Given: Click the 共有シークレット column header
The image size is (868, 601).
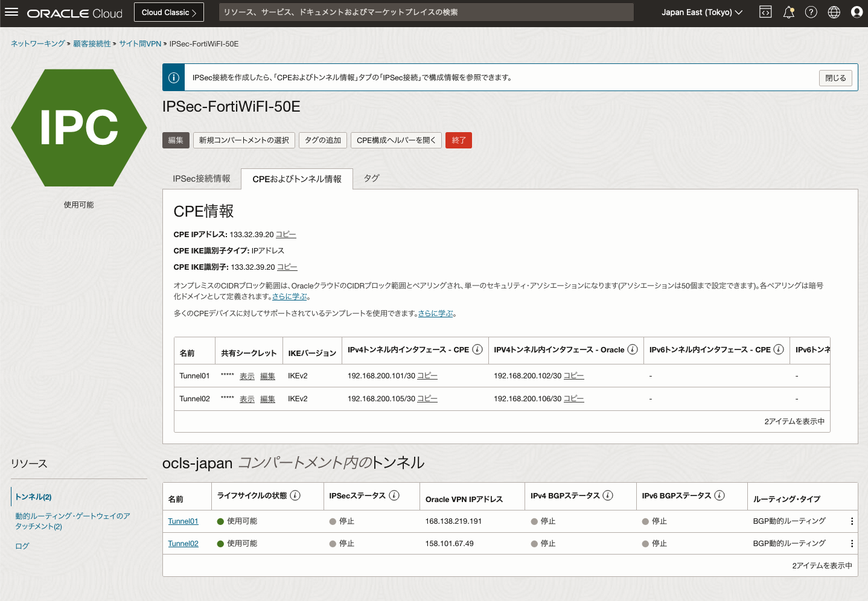Looking at the screenshot, I should pyautogui.click(x=249, y=353).
